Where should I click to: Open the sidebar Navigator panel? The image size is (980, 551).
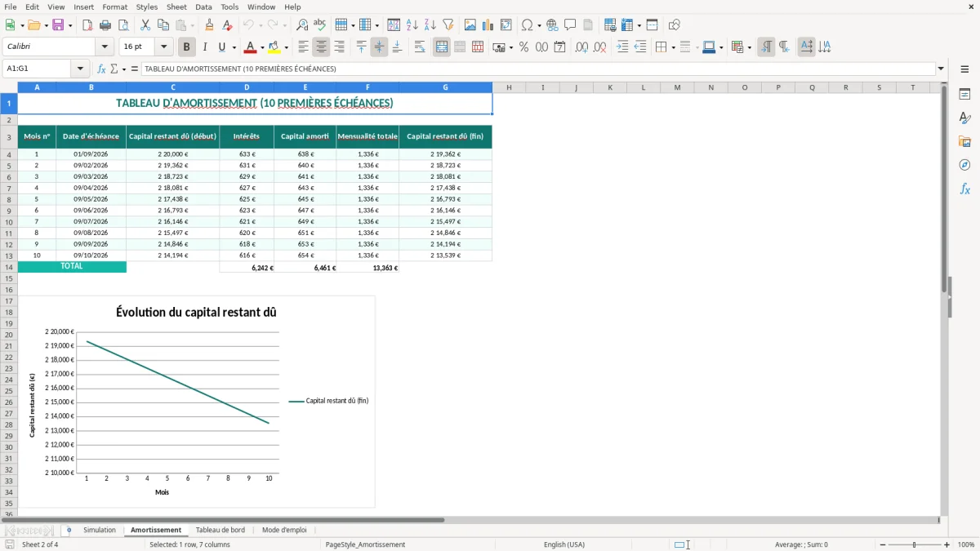click(964, 165)
